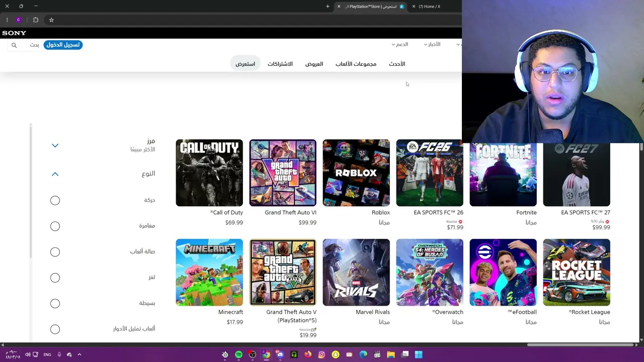
Task: Open OBS Studio from the taskbar
Action: coord(252,354)
